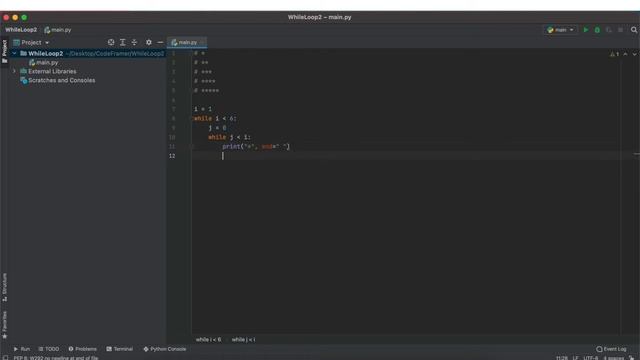This screenshot has width=640, height=360.
Task: Click the warnings indicator in editor corner
Action: pyautogui.click(x=614, y=54)
